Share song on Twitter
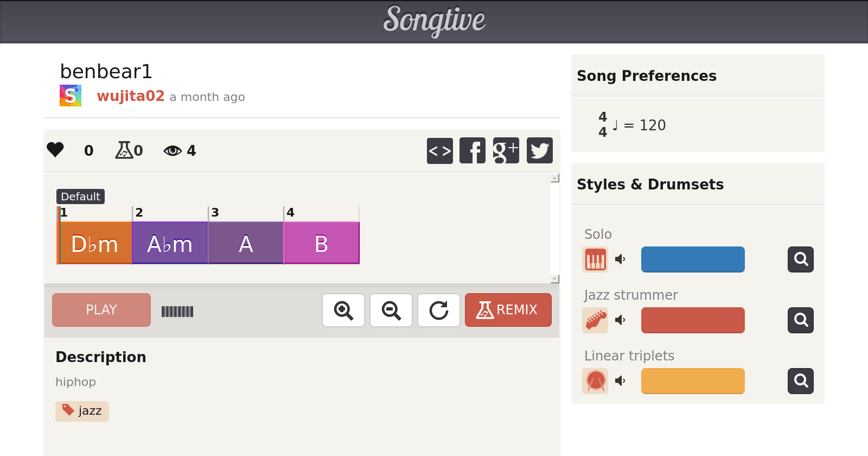The width and height of the screenshot is (868, 456). (x=539, y=150)
